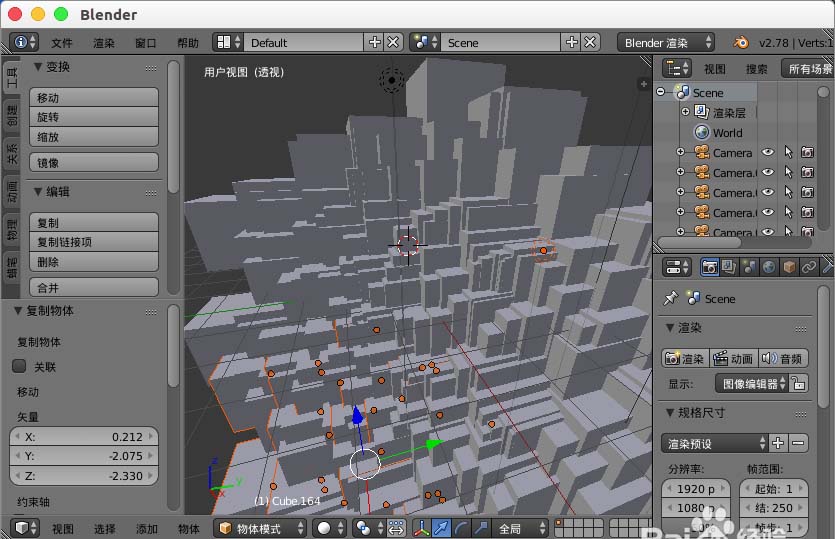Image resolution: width=835 pixels, height=539 pixels.
Task: Click the 删除 delete button
Action: coord(94,262)
